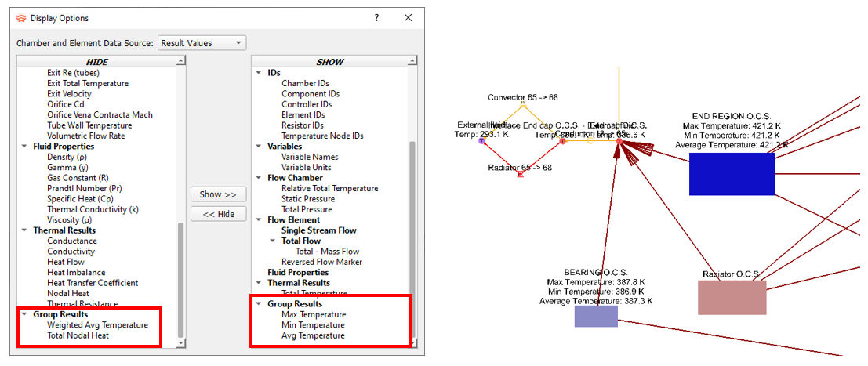Image resolution: width=868 pixels, height=366 pixels.
Task: Collapse the IDs group in SHOW list
Action: (x=259, y=73)
